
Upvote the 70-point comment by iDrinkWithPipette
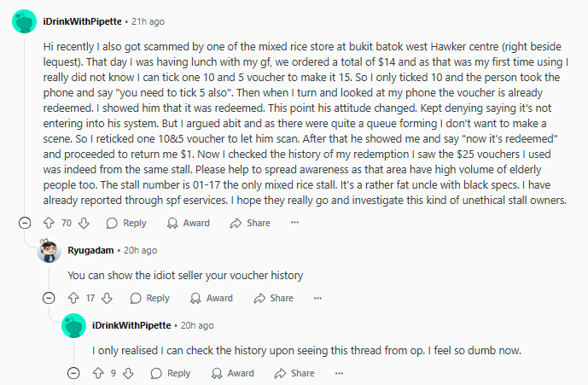point(49,223)
